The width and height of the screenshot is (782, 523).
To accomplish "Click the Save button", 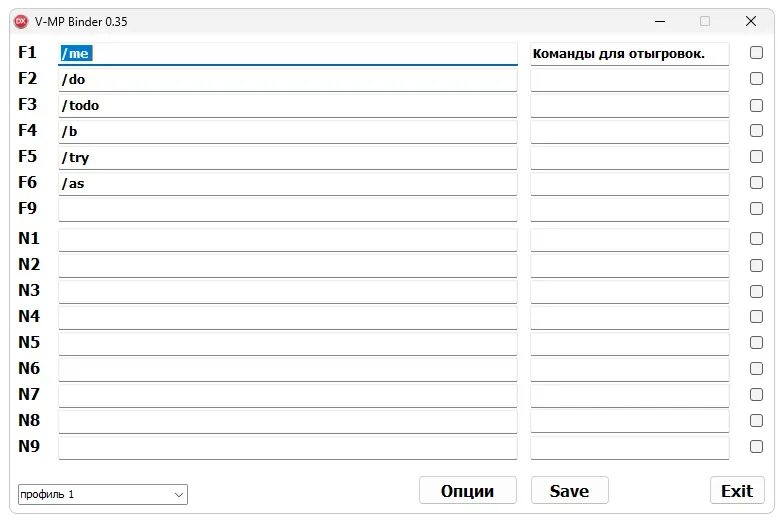I will click(569, 490).
